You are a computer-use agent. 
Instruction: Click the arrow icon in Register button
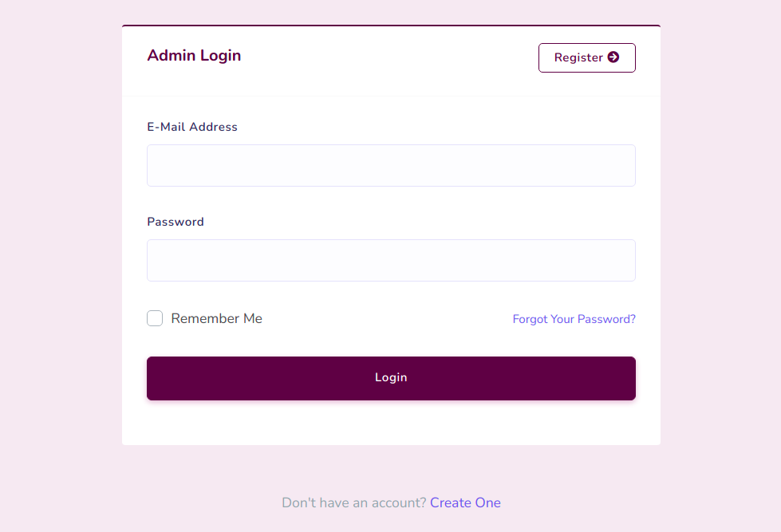click(x=613, y=57)
